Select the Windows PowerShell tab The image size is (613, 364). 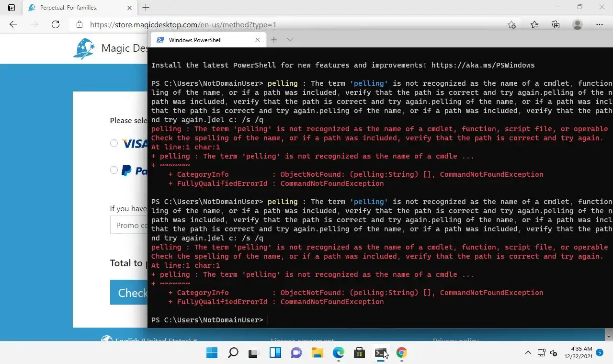(208, 40)
